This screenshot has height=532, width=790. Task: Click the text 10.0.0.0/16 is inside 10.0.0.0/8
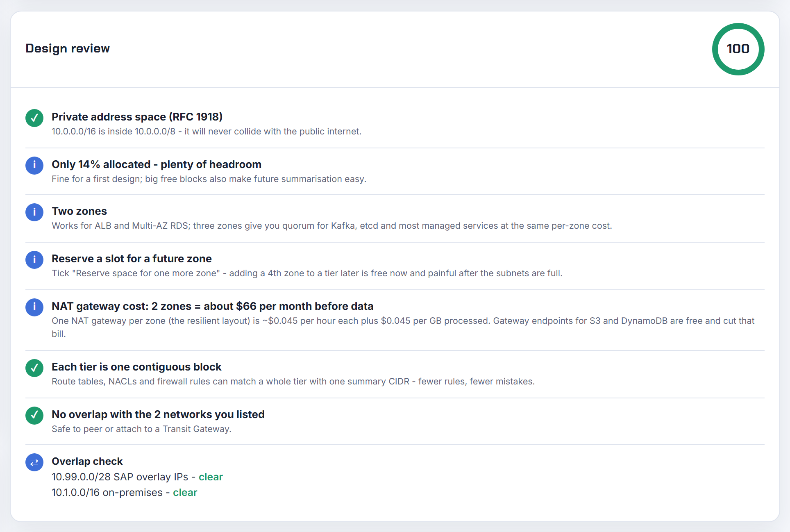coord(207,132)
